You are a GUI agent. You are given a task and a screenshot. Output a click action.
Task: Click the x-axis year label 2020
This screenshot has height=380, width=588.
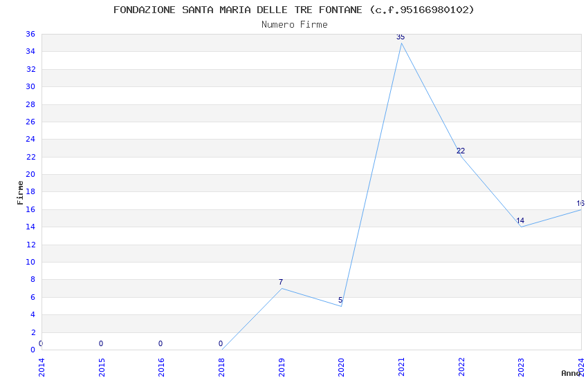(341, 367)
